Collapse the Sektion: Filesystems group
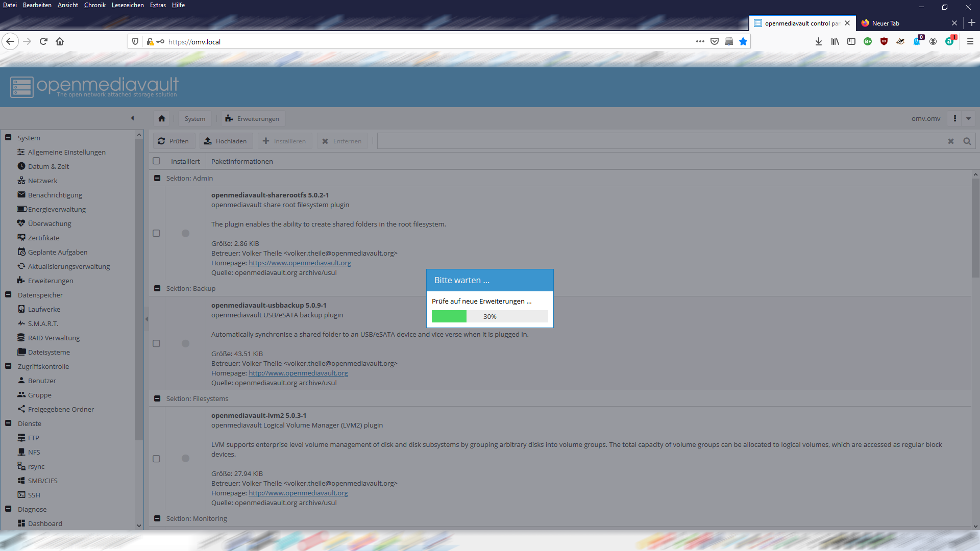This screenshot has height=551, width=980. click(157, 398)
